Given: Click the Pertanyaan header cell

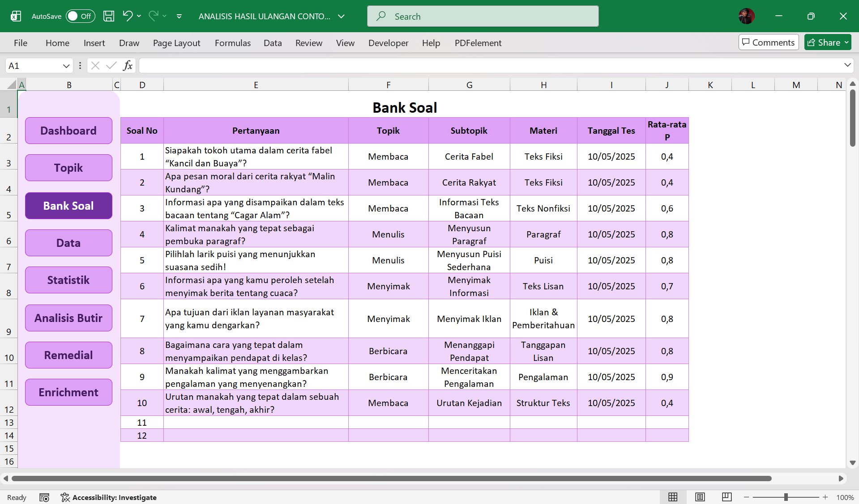Looking at the screenshot, I should [256, 131].
